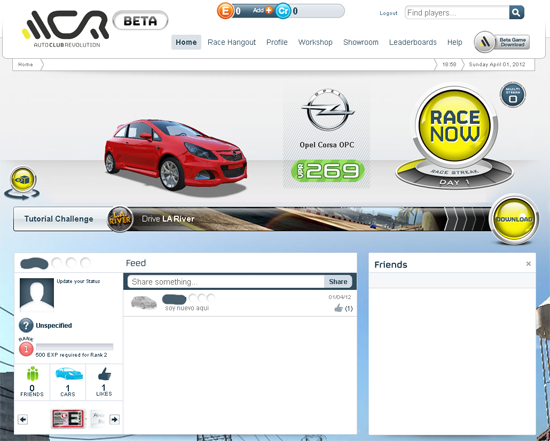This screenshot has height=441, width=550.
Task: Click the Multi Streak round icon
Action: point(512,95)
